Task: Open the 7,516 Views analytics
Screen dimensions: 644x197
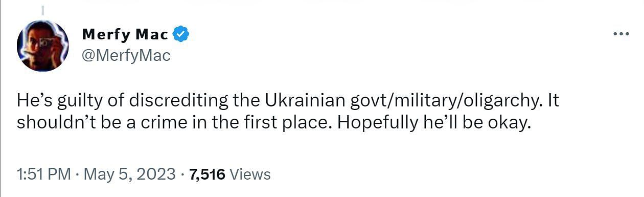Action: pos(229,174)
